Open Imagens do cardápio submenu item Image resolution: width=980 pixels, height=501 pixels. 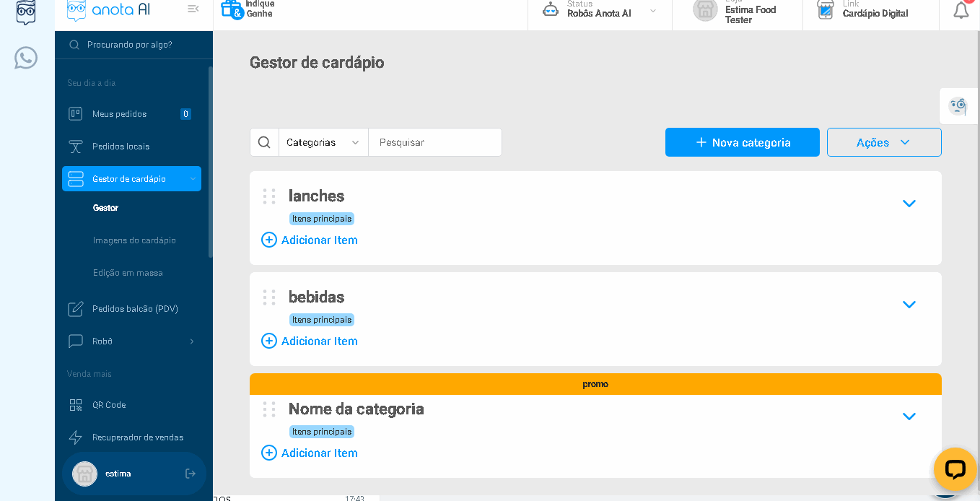134,240
